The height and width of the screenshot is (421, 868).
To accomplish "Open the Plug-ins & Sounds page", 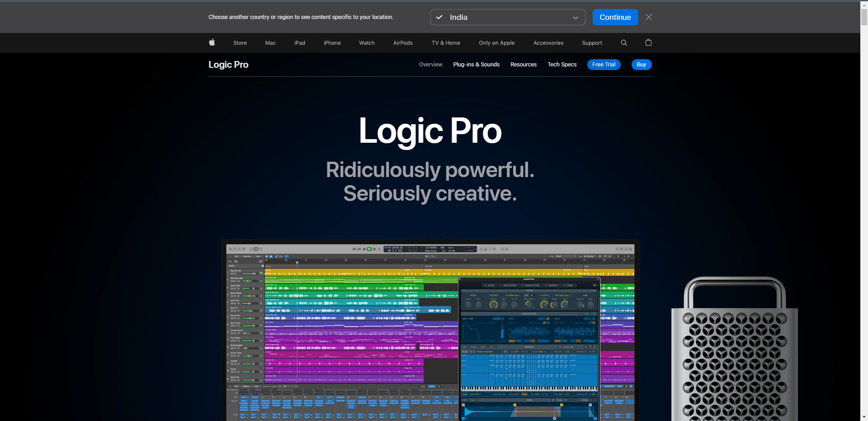I will pos(476,65).
